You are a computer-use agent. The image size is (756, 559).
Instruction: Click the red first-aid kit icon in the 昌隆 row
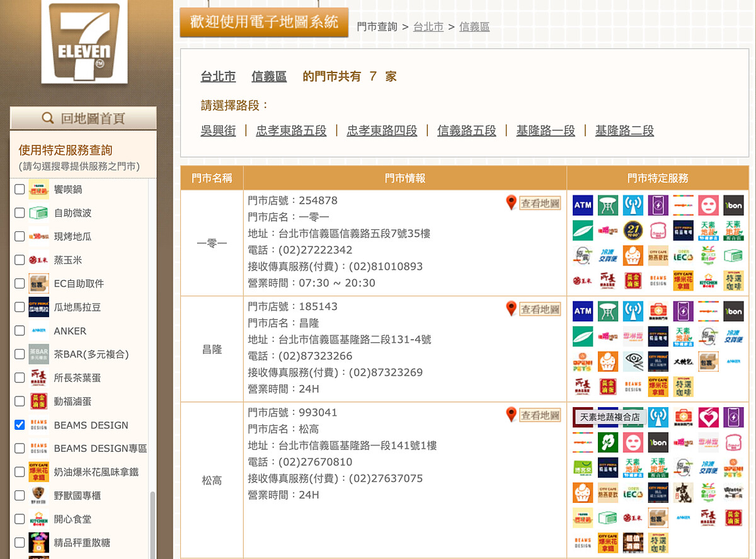click(x=658, y=311)
